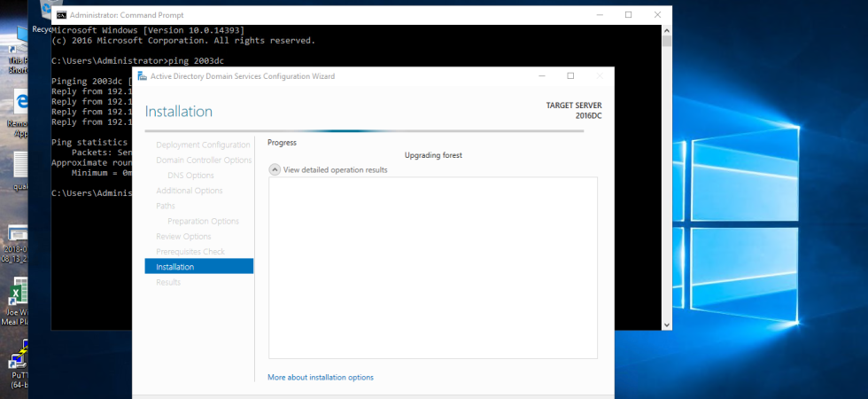The image size is (868, 399).
Task: Minimize the Command Prompt window
Action: click(x=600, y=15)
